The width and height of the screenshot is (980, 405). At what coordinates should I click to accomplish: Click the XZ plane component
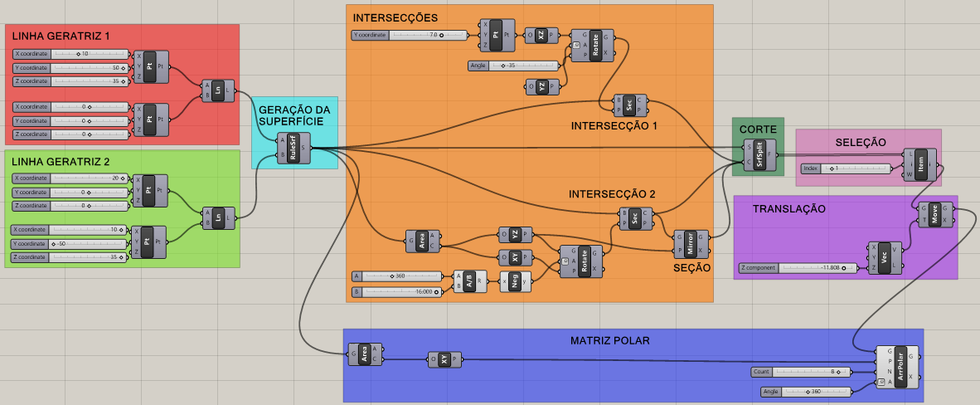tap(541, 35)
